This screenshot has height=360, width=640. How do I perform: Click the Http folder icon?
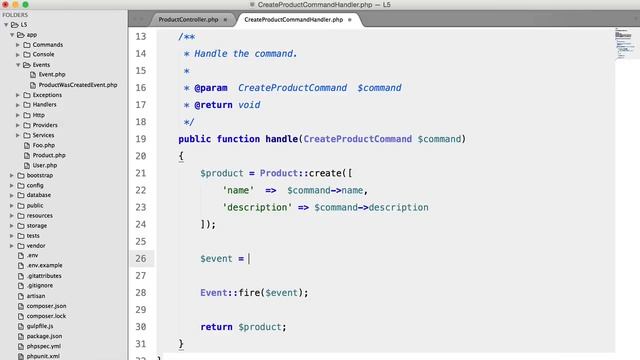pyautogui.click(x=27, y=115)
